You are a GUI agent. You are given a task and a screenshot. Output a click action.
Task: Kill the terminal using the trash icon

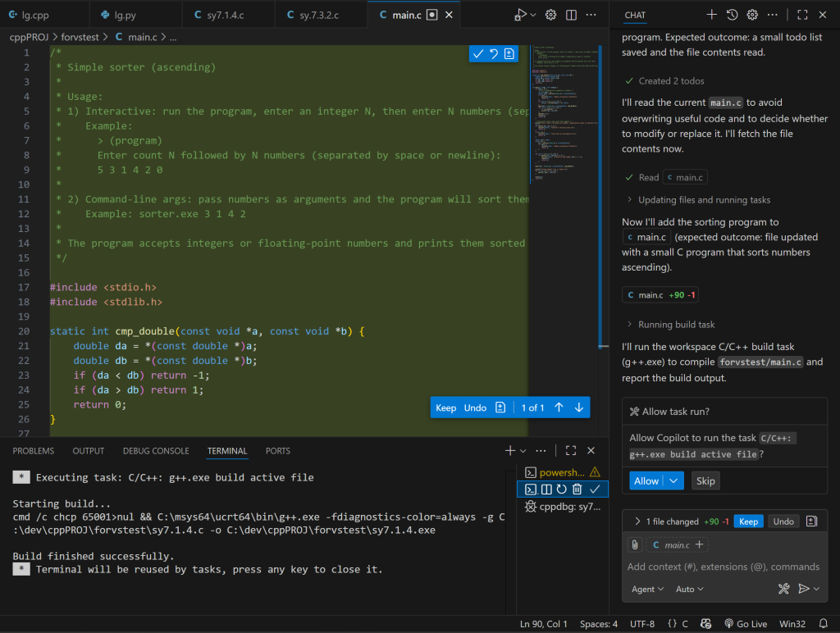pos(577,489)
